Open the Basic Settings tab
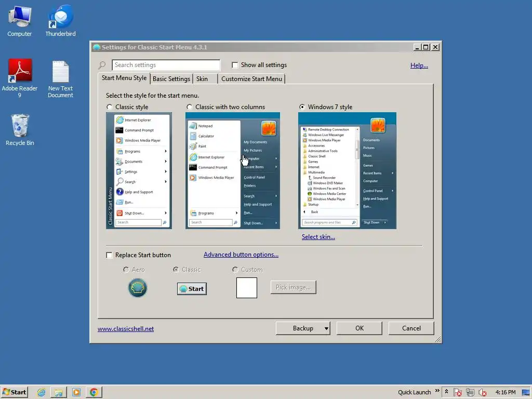Screen dimensions: 532x399 tap(171, 79)
